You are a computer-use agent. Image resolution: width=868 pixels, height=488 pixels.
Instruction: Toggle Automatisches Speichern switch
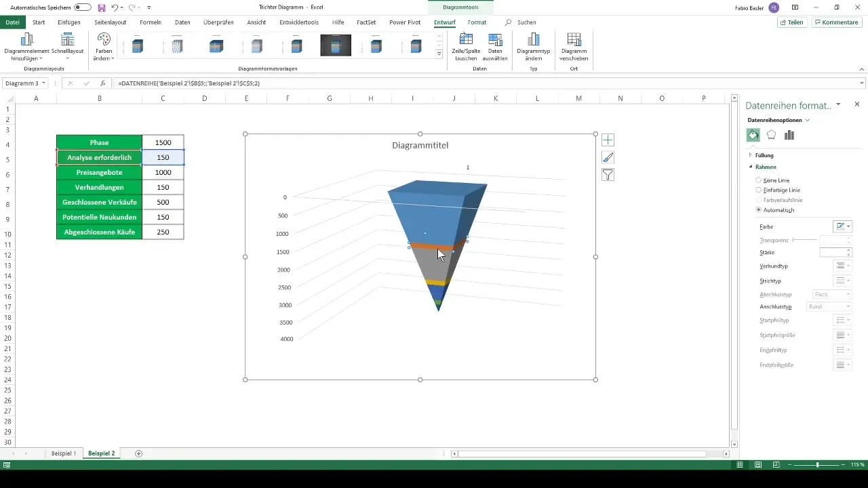[83, 7]
